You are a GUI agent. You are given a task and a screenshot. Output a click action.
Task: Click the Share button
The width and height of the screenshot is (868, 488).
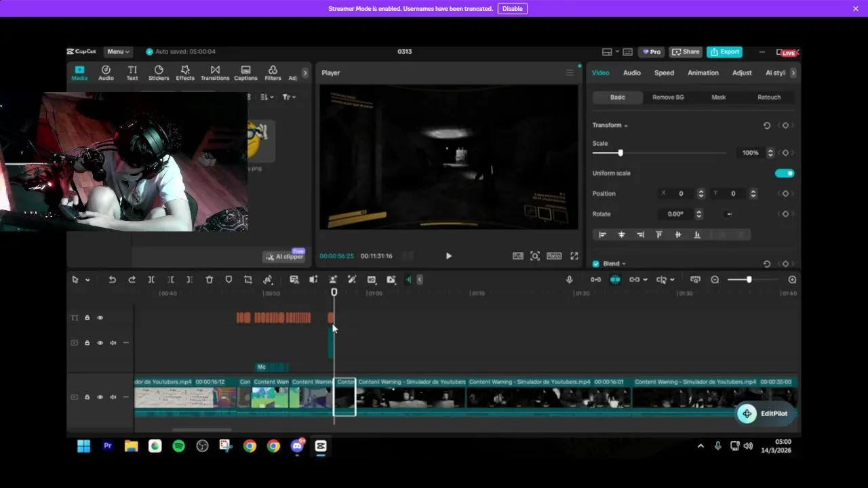coord(686,52)
